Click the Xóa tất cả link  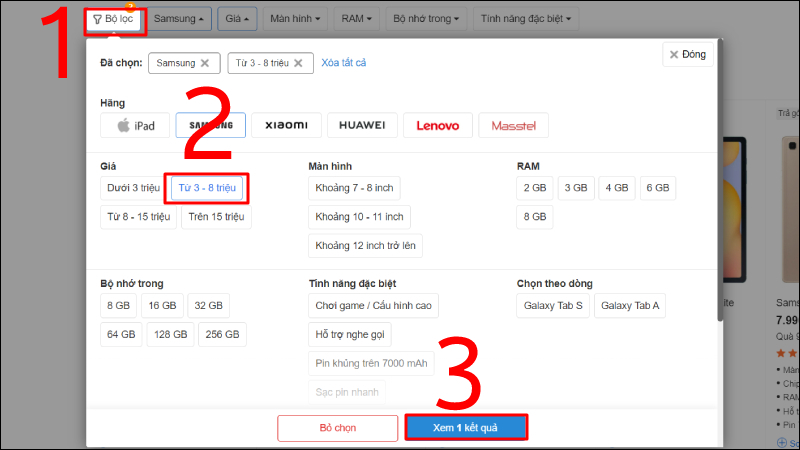[x=343, y=63]
